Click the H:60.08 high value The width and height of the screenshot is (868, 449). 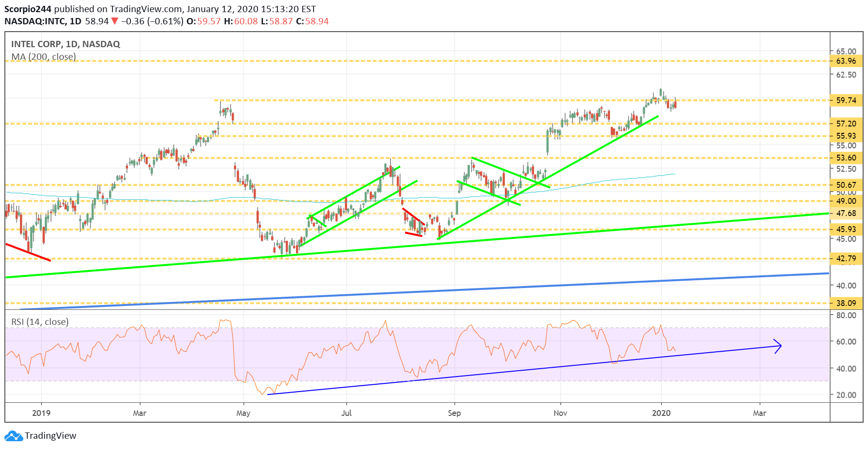[x=240, y=21]
